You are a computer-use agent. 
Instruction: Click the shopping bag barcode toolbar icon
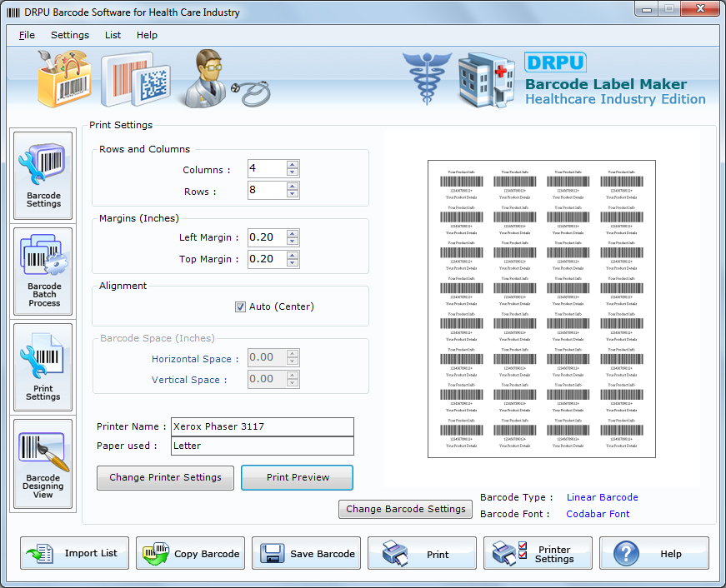click(63, 79)
